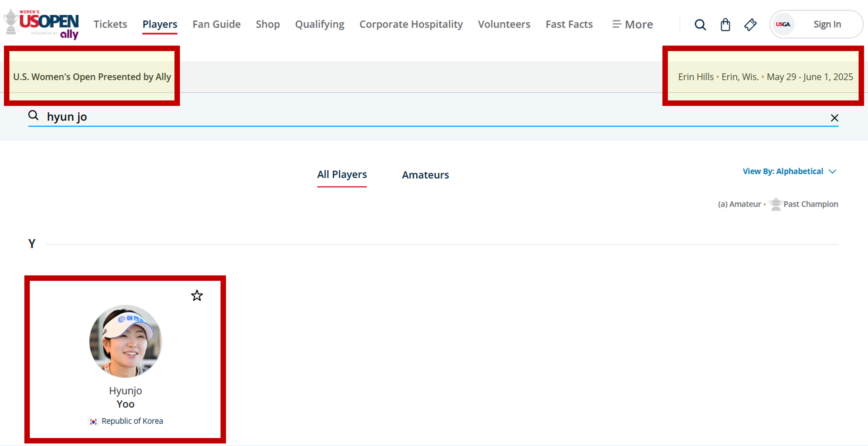Screen dimensions: 868x446
Task: Open Fan Guide menu item
Action: [x=216, y=24]
